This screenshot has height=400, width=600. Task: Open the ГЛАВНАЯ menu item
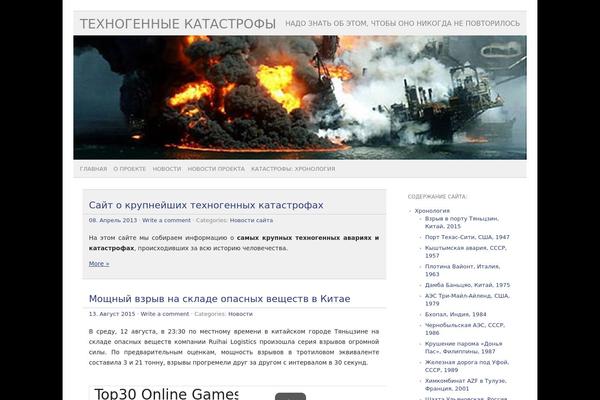pyautogui.click(x=93, y=169)
